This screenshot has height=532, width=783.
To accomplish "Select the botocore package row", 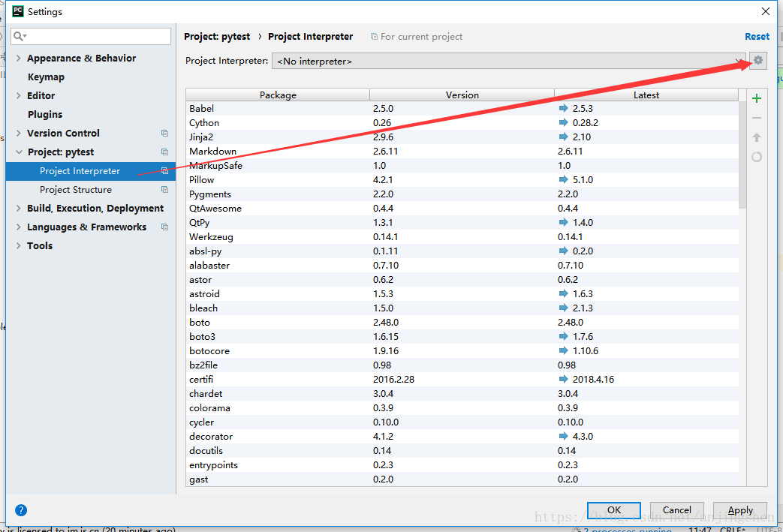I will 462,351.
